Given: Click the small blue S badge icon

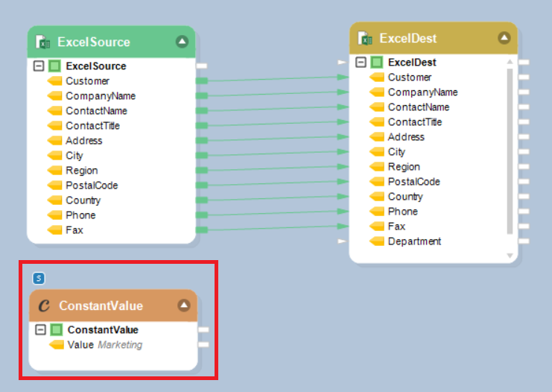Looking at the screenshot, I should pos(39,279).
